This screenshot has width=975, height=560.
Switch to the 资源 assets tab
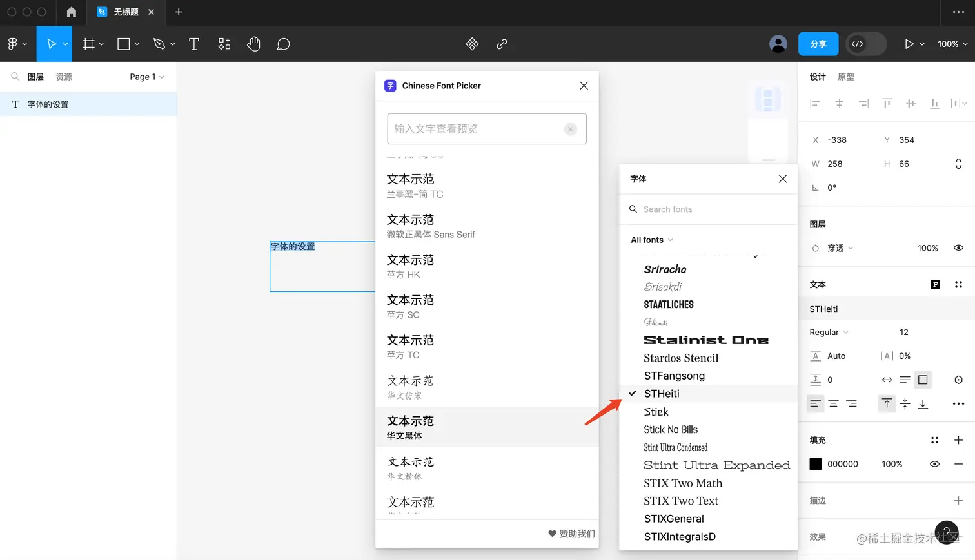[x=64, y=77]
